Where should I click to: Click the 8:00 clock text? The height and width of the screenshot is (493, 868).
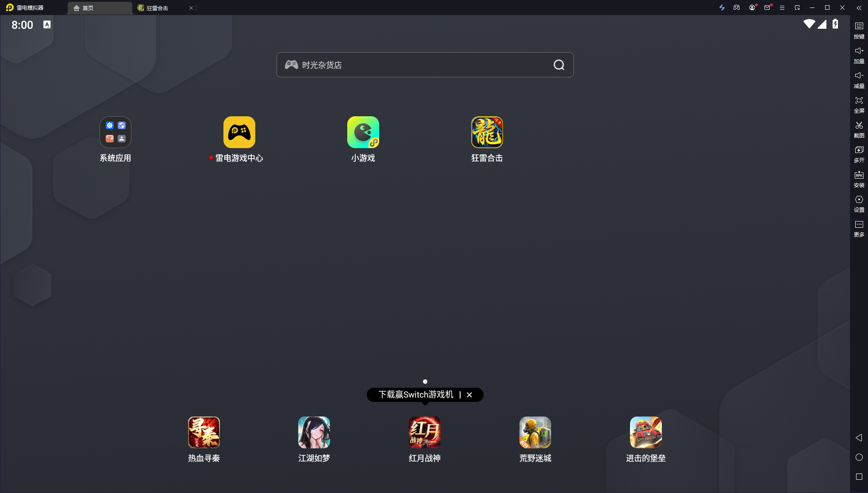(22, 25)
